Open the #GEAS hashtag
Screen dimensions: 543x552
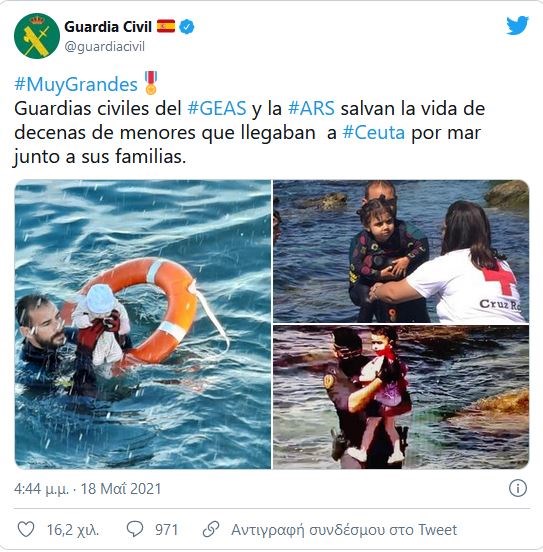tap(217, 108)
